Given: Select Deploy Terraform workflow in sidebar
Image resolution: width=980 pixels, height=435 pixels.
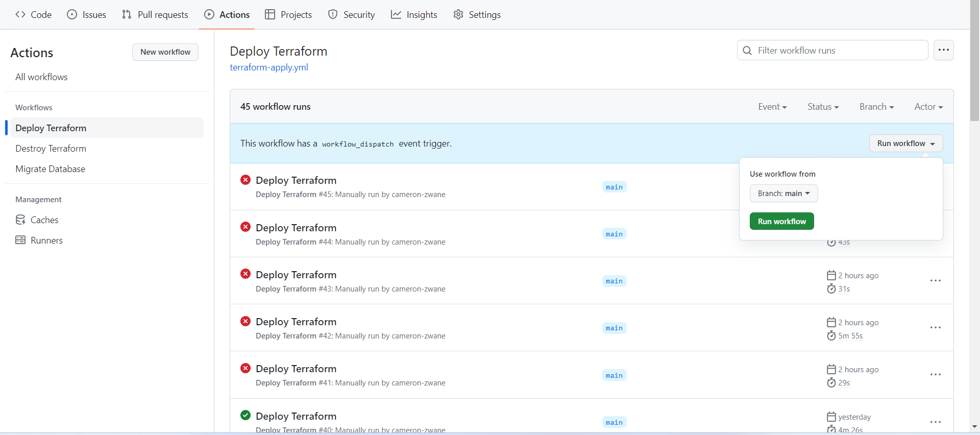Looking at the screenshot, I should [x=107, y=128].
